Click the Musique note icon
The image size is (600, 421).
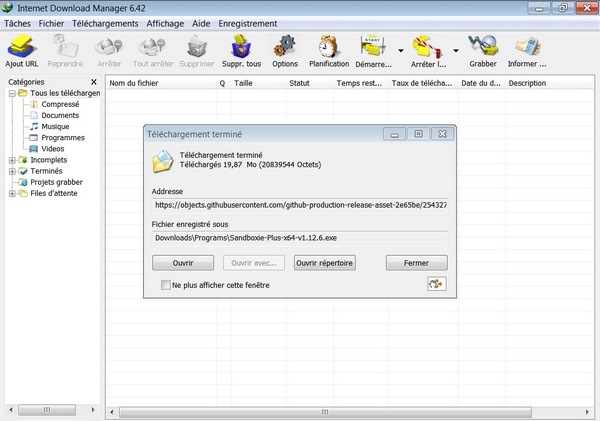(x=34, y=126)
